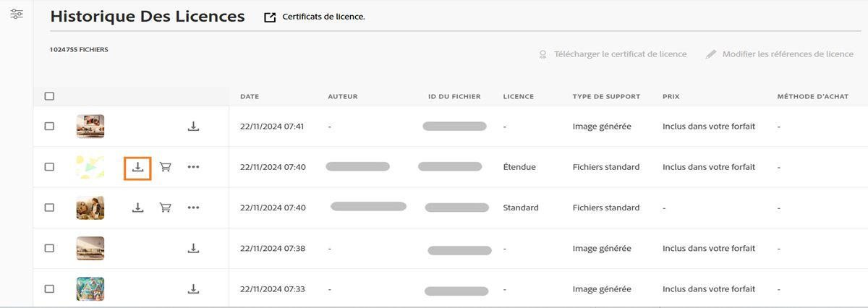Screen dimensions: 868x308
Task: Tick checkbox for the 07:33 row
Action: coord(49,288)
